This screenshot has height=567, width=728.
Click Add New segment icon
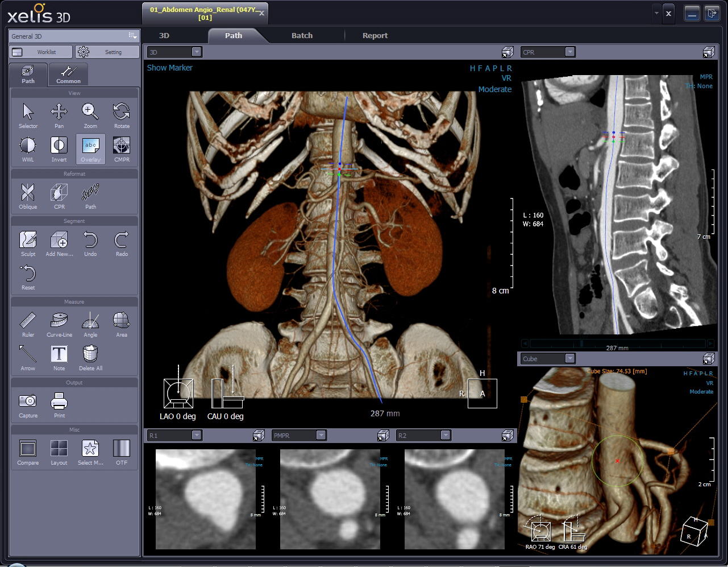tap(59, 243)
